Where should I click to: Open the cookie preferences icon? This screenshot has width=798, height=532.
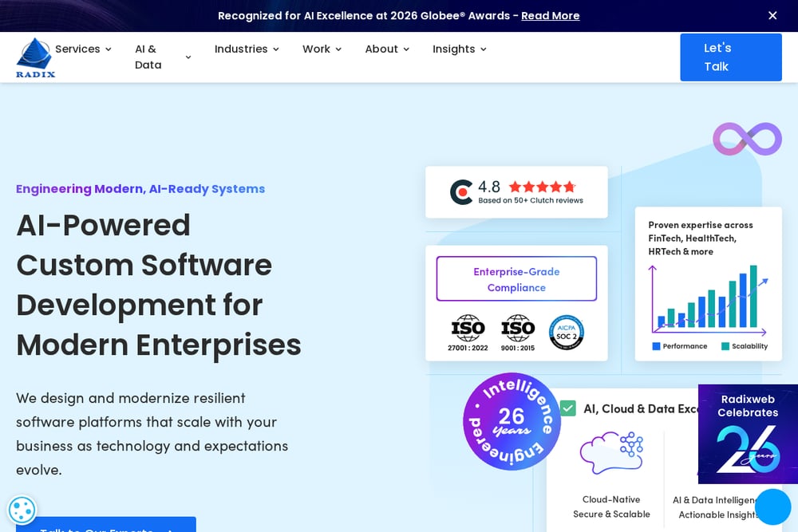tap(22, 510)
